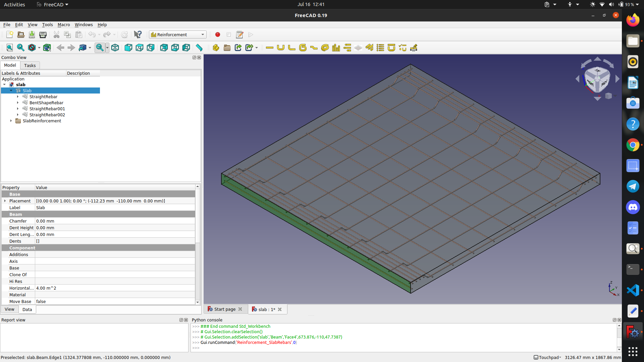Set isometric view from toolbar
The width and height of the screenshot is (644, 362).
point(115,48)
